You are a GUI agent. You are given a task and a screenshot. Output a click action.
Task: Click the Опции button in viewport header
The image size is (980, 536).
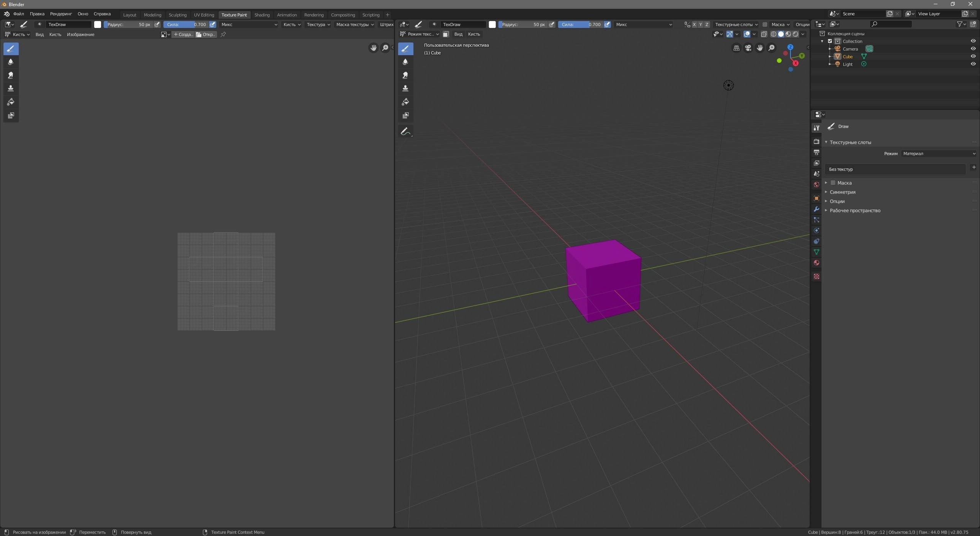pos(802,24)
